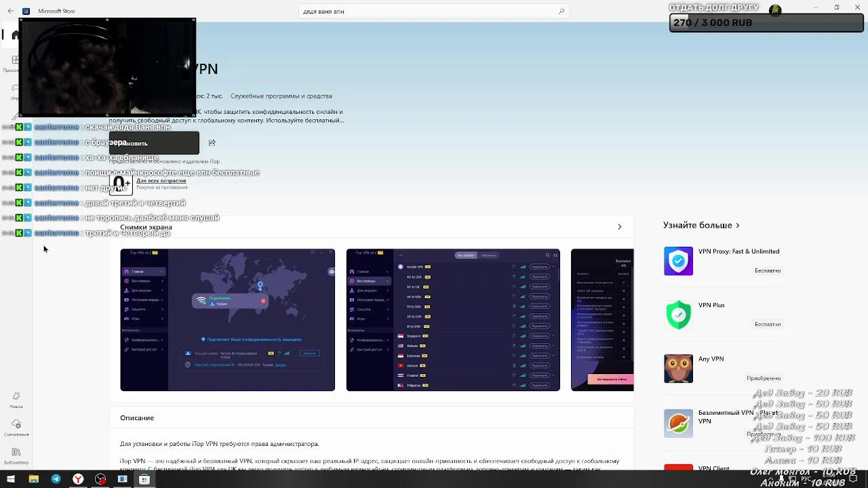Open third partially visible screenshot
The image size is (868, 488).
click(x=602, y=320)
